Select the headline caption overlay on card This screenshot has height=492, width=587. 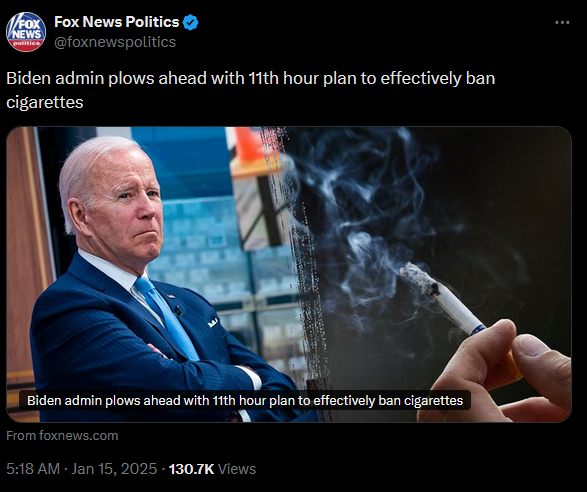245,400
